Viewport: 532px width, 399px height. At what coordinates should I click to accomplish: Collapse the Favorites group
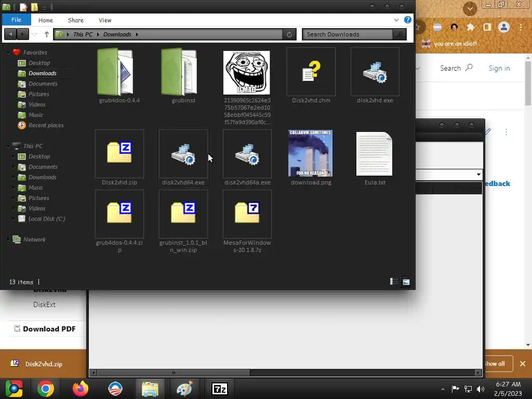click(8, 52)
